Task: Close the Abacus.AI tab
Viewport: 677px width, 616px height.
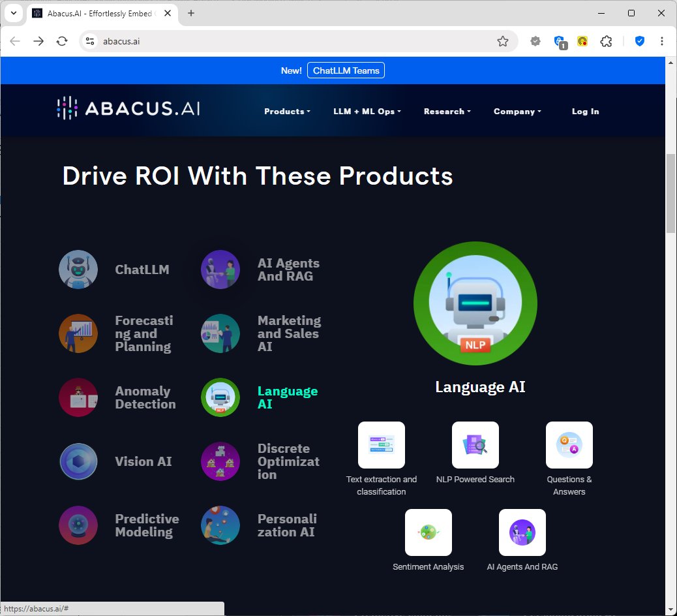Action: (x=168, y=13)
